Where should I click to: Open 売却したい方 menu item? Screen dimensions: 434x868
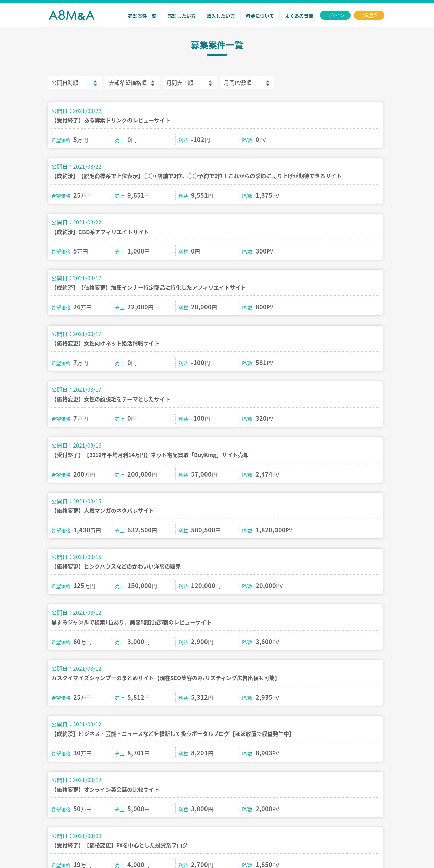point(182,16)
